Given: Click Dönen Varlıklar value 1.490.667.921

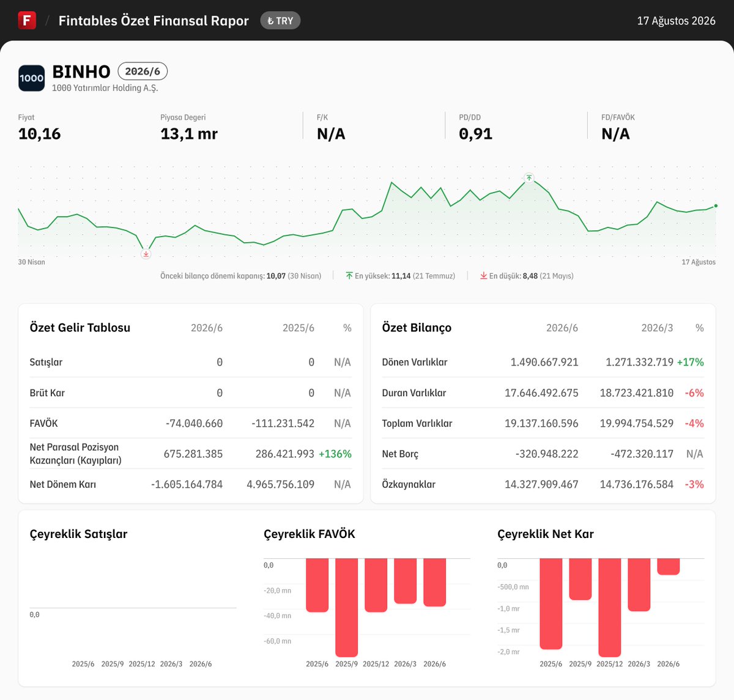Looking at the screenshot, I should tap(544, 362).
